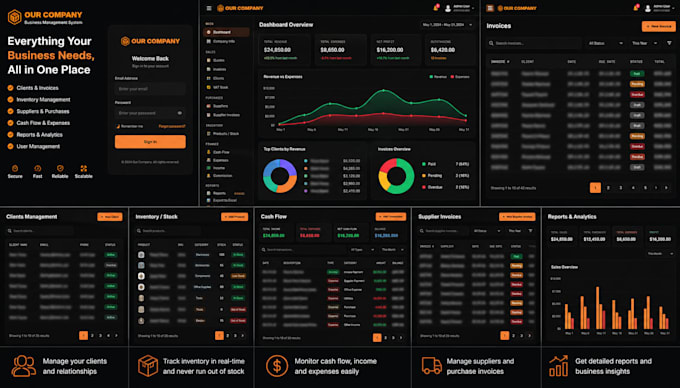Open notifications bell in the Invoices header
Viewport: 680px width, 388px height.
[636, 8]
